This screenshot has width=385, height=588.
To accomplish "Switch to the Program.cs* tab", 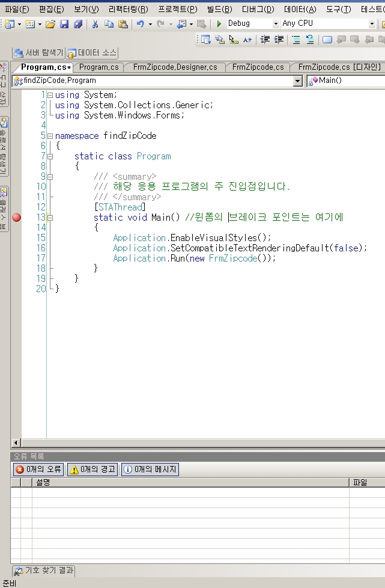I will 46,67.
